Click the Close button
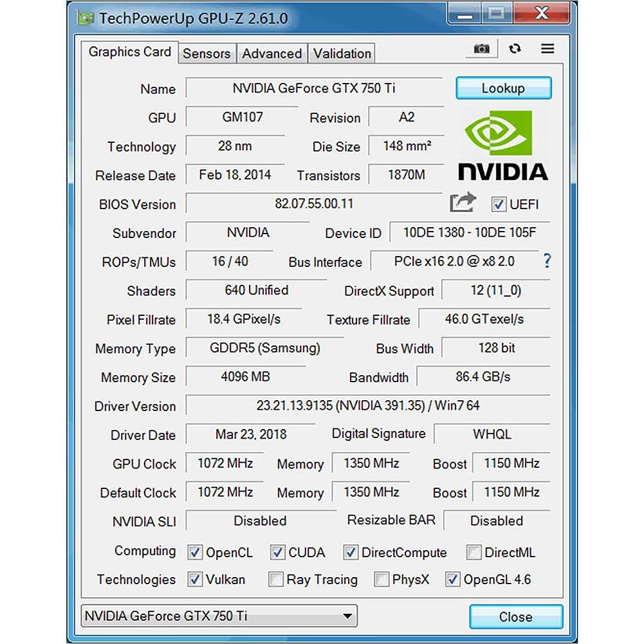This screenshot has height=644, width=644. [x=516, y=616]
